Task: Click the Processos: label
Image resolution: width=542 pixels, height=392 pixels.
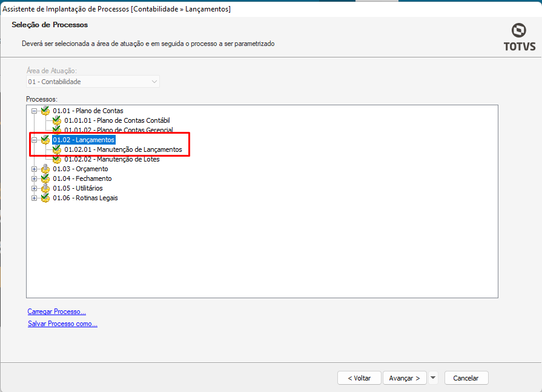Action: coord(42,99)
